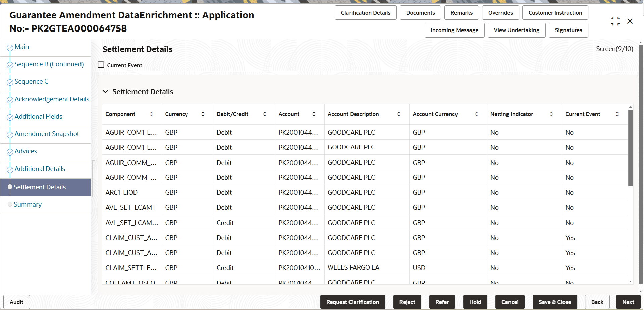
Task: Reject the application
Action: pos(407,302)
